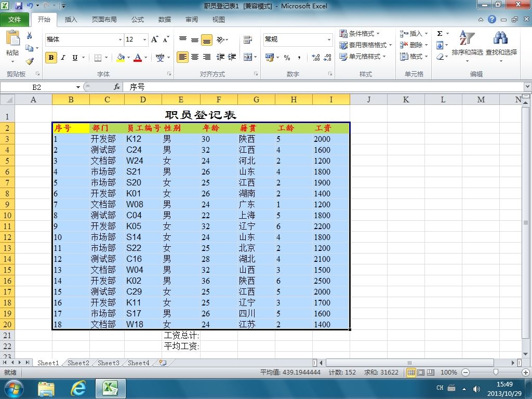Click Decrease Decimal icon

pos(327,58)
